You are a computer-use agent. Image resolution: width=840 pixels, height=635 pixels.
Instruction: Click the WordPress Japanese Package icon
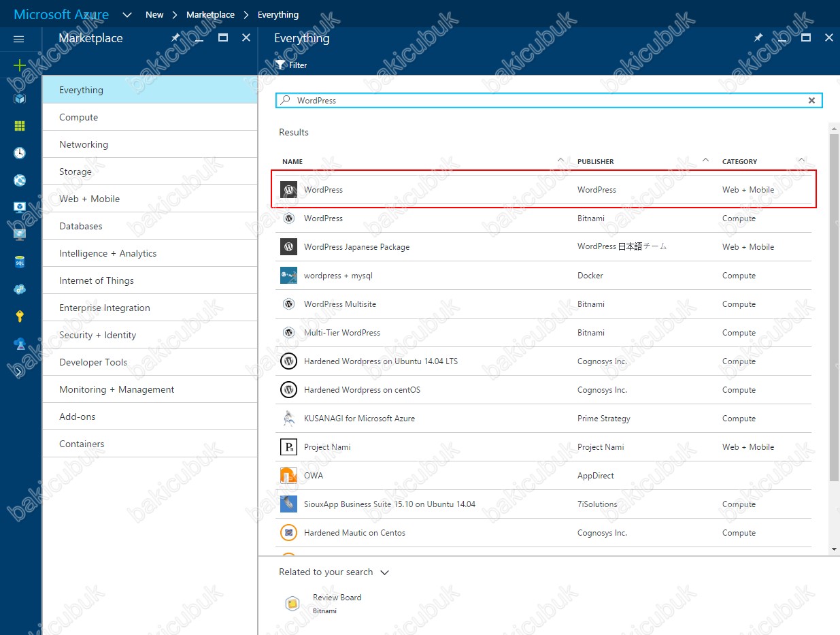coord(289,247)
